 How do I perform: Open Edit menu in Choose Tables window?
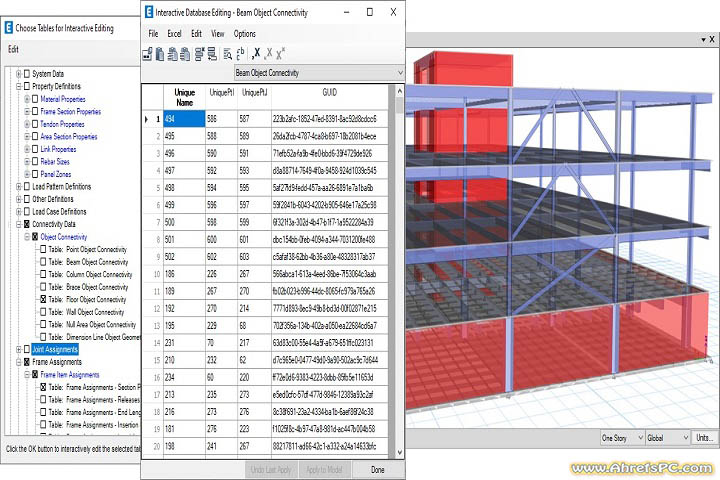coord(13,49)
